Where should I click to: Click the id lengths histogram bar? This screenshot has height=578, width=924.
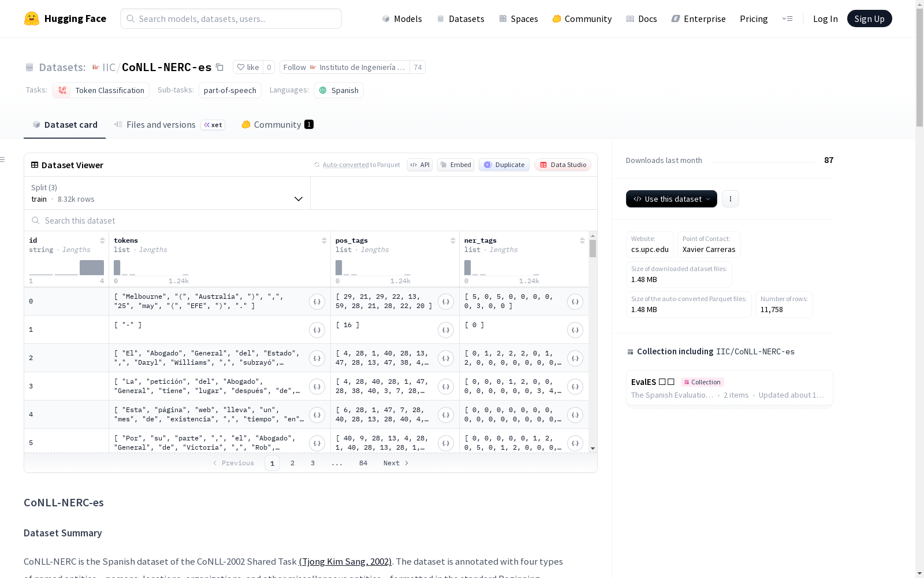point(92,268)
